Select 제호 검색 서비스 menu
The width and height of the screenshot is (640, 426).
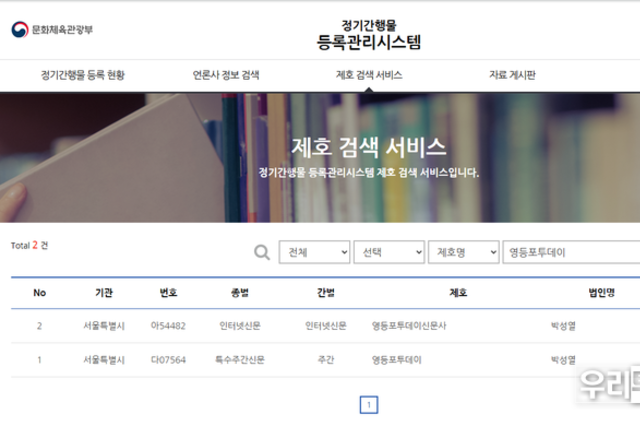[369, 75]
